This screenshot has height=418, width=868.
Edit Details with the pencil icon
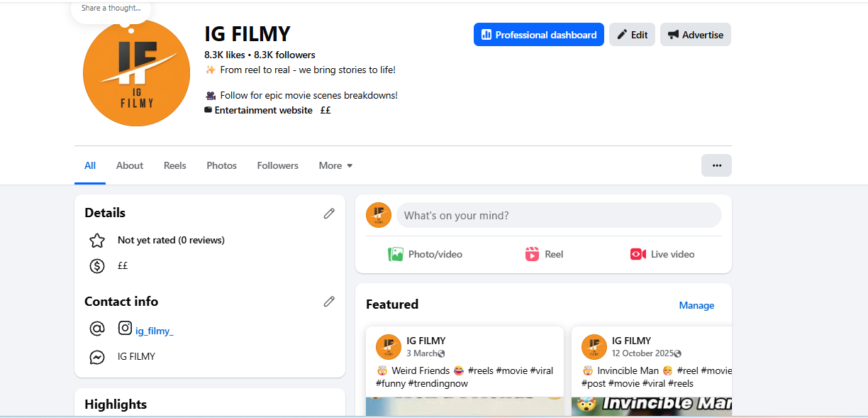click(329, 213)
